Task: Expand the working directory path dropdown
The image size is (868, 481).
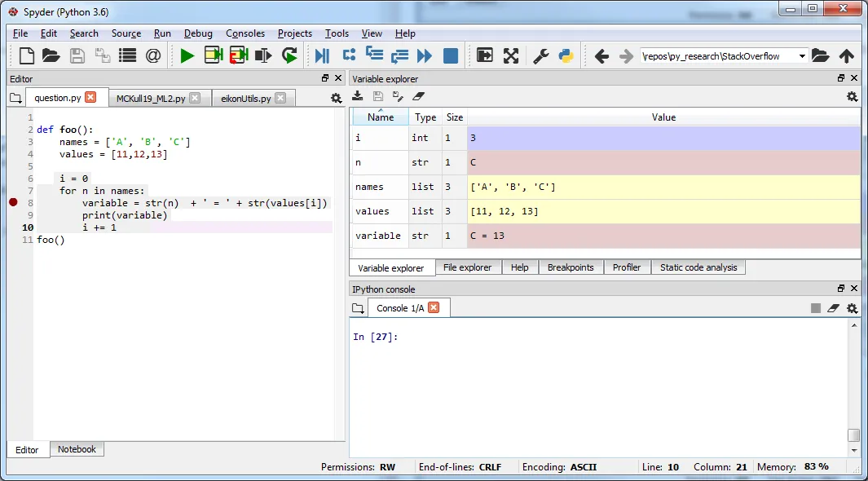Action: click(802, 56)
